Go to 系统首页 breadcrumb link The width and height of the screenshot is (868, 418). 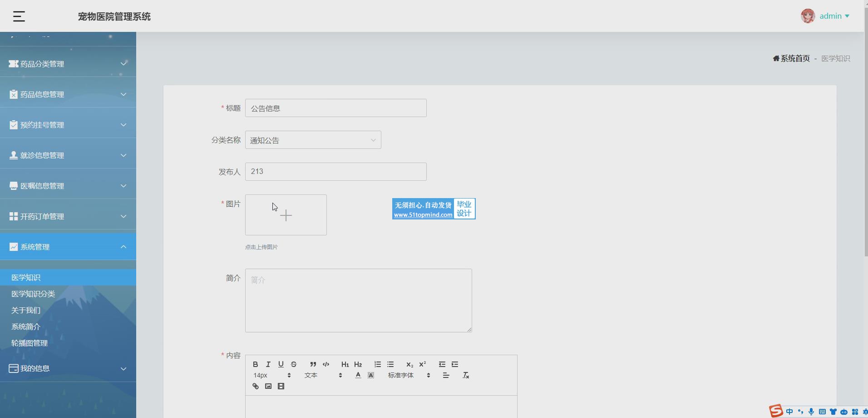point(791,59)
